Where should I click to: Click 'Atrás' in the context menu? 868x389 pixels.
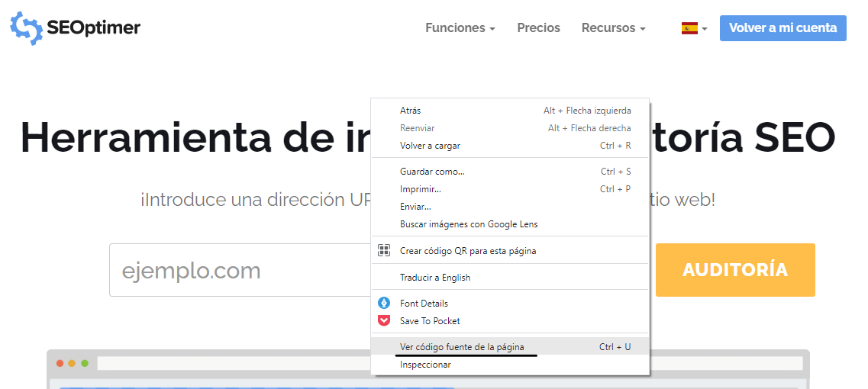[410, 111]
